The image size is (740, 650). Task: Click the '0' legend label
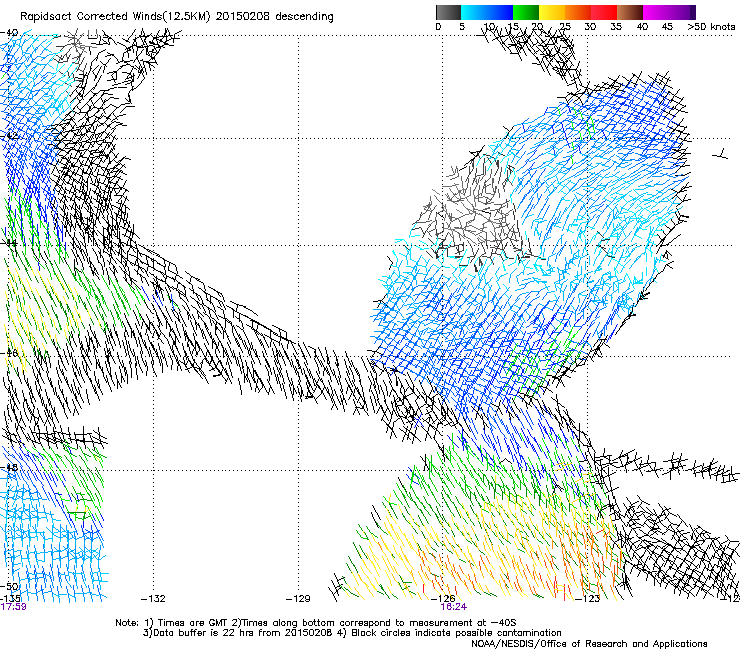[x=438, y=26]
